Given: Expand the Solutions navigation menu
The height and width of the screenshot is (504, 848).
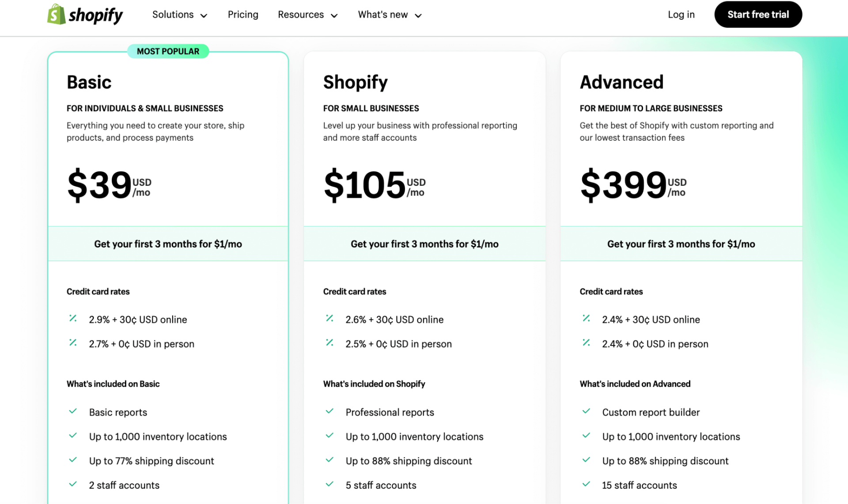Looking at the screenshot, I should 181,15.
